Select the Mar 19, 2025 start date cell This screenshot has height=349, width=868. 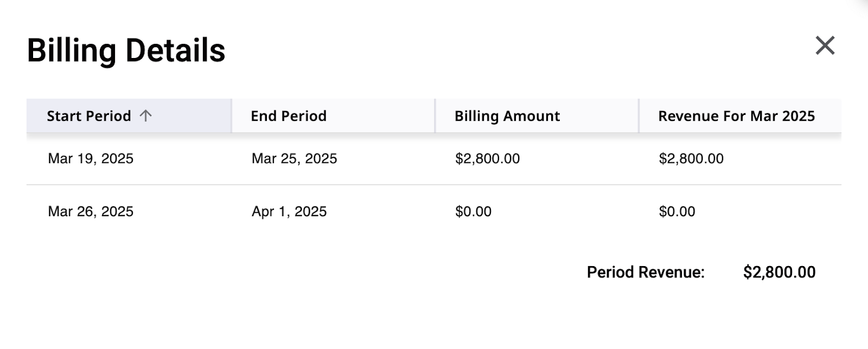[91, 159]
